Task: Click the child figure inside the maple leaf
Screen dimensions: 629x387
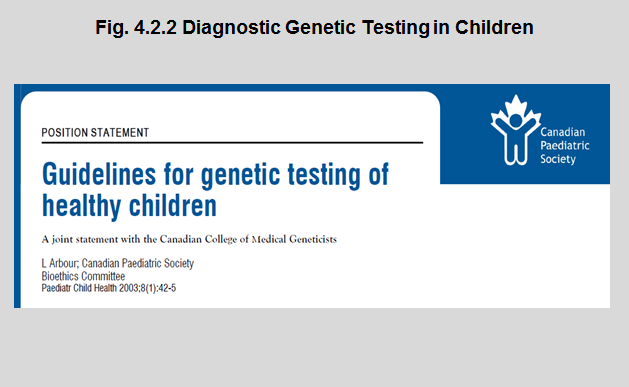Action: [516, 140]
